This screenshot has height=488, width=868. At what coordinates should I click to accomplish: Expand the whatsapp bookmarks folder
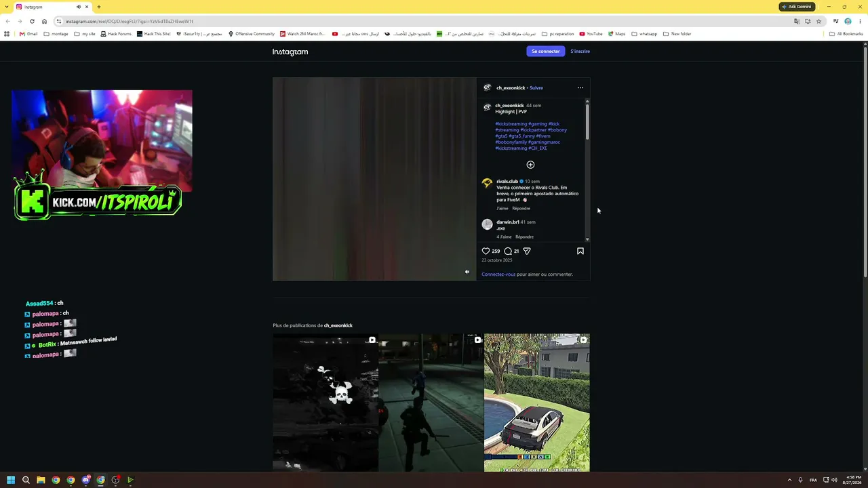pos(644,34)
